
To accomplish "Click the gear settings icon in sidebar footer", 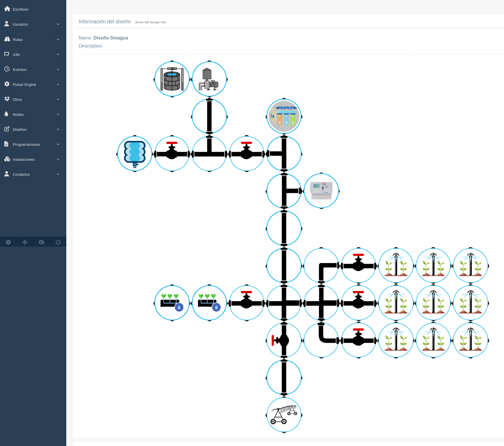I will [x=8, y=242].
